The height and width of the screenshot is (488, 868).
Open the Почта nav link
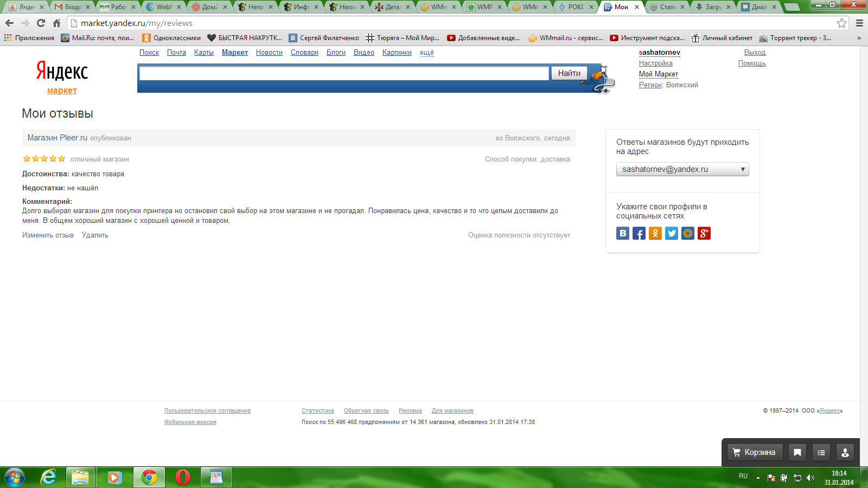(176, 53)
